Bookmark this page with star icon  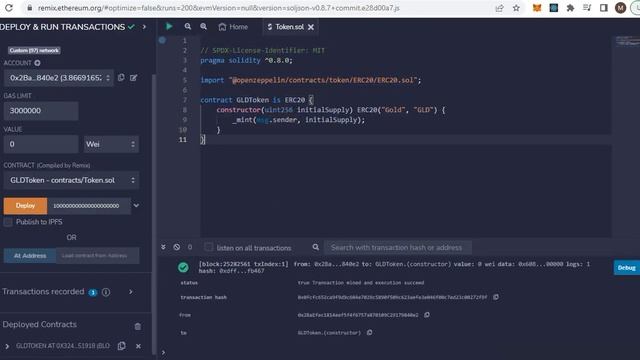(516, 8)
